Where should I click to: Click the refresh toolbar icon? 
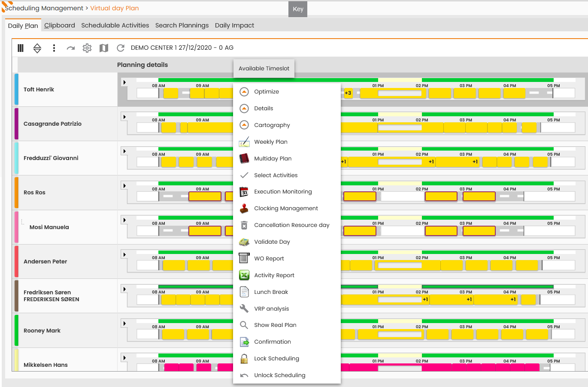pyautogui.click(x=121, y=48)
